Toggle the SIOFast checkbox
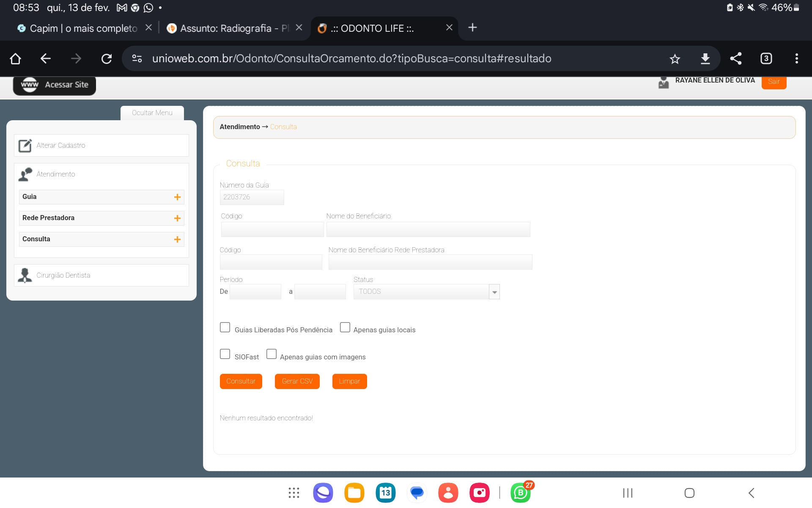Viewport: 812px width, 508px height. (x=225, y=354)
